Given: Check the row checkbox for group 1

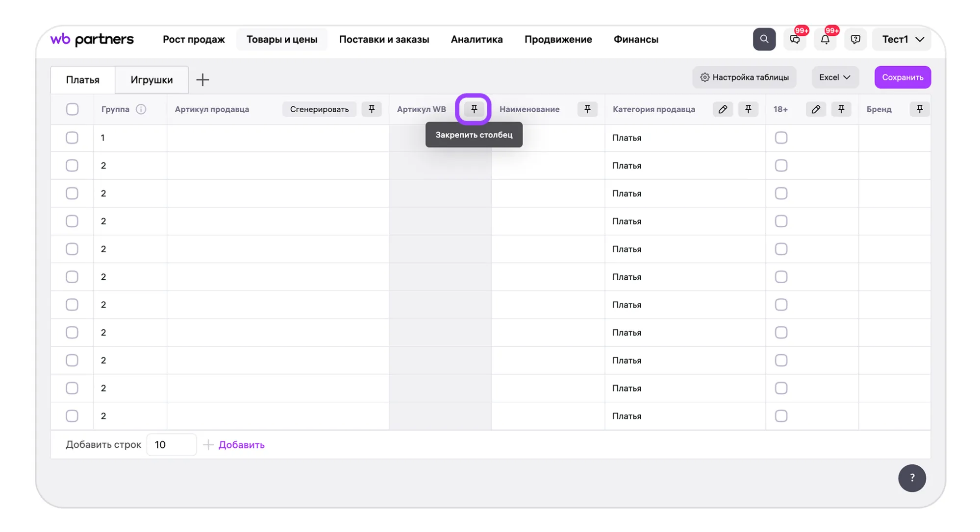Looking at the screenshot, I should [72, 138].
